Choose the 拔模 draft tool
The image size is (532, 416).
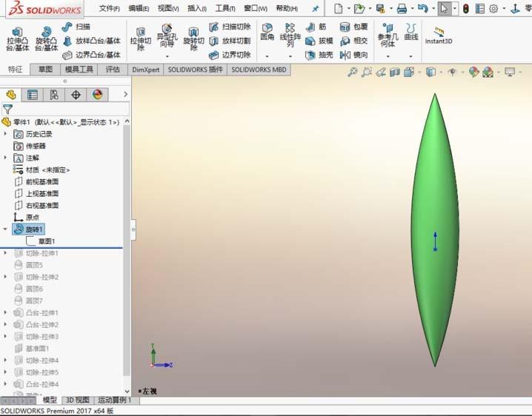319,41
